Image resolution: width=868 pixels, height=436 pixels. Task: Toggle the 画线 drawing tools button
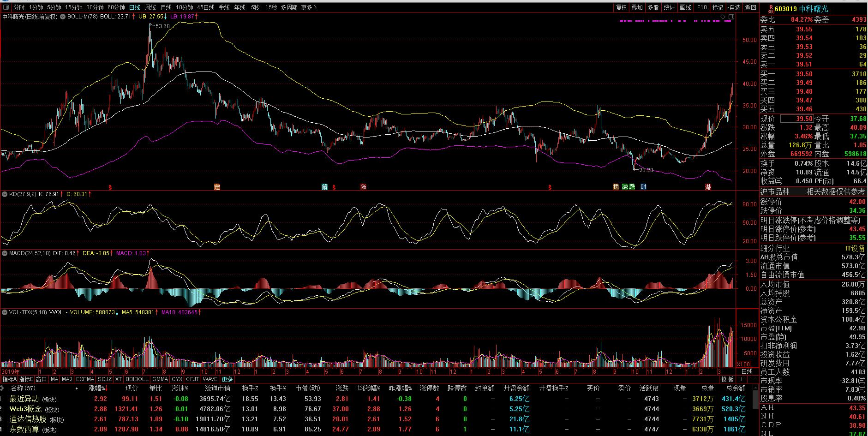click(x=686, y=7)
